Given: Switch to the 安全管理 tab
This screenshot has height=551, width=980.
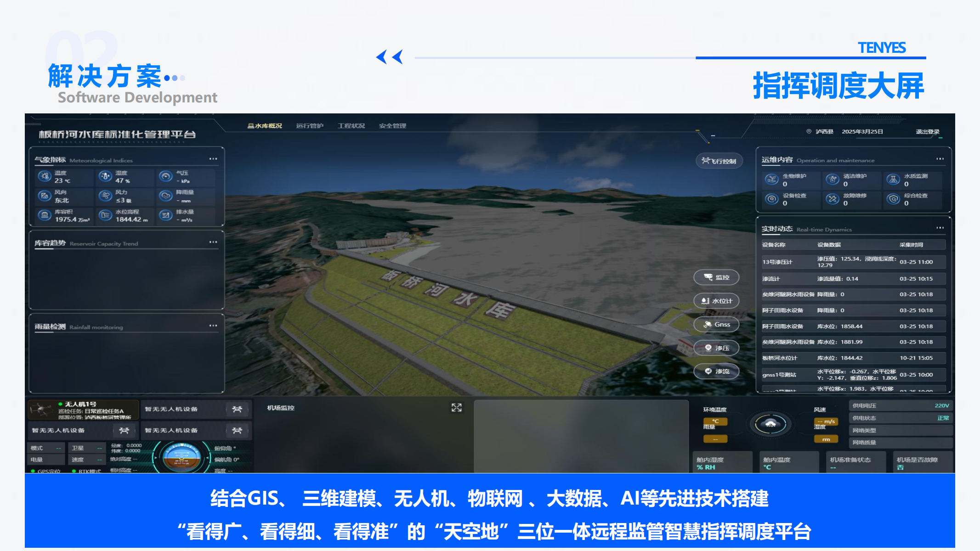Looking at the screenshot, I should tap(392, 126).
